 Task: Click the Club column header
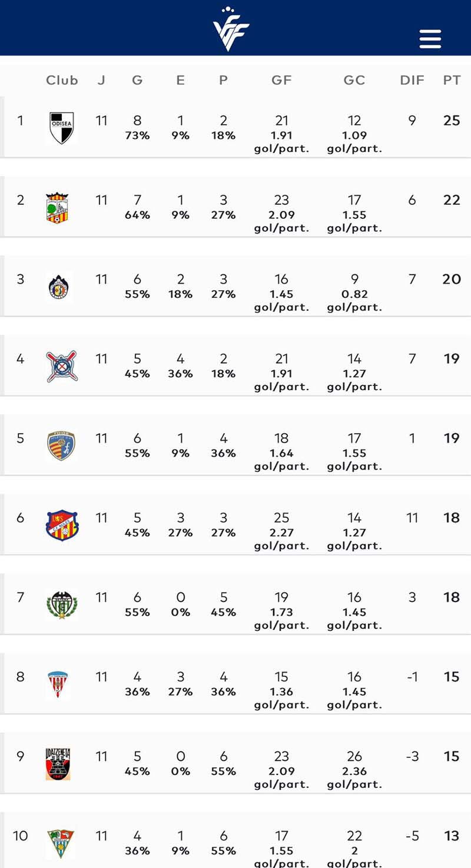(x=62, y=81)
